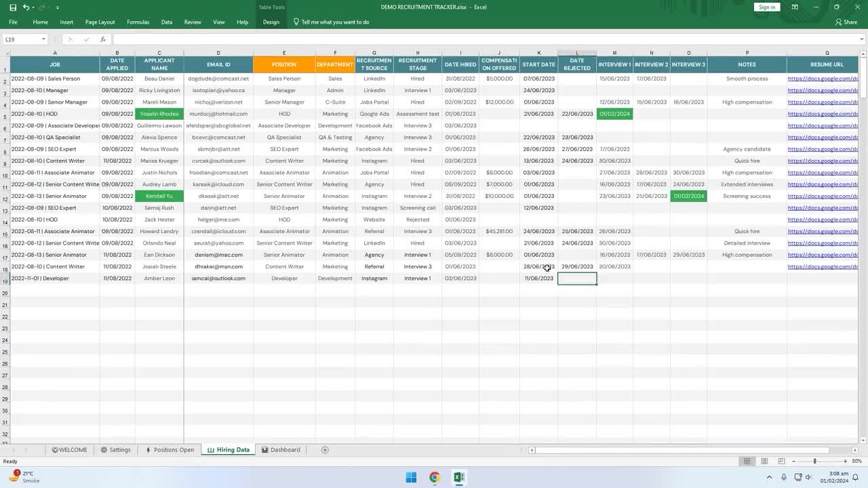Select row header 12

5,197
